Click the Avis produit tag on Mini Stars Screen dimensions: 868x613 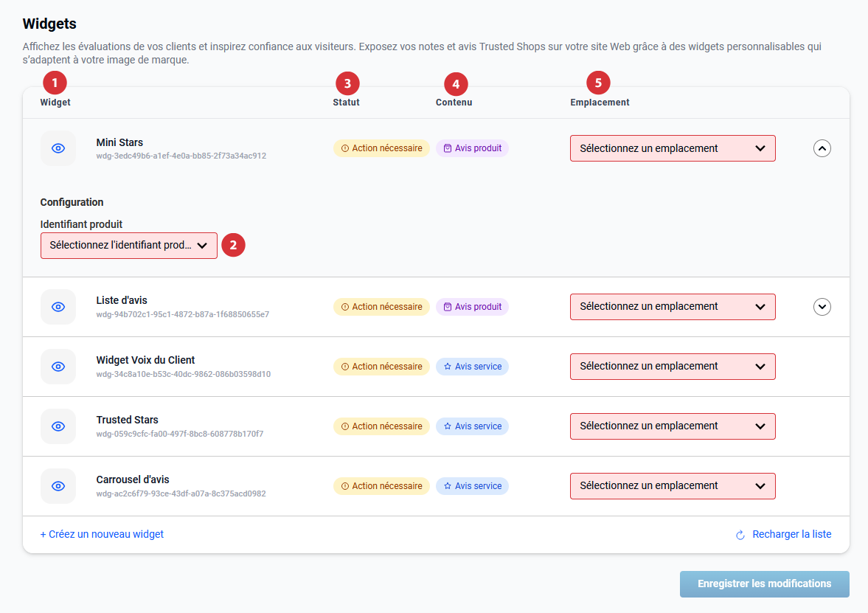(x=472, y=148)
